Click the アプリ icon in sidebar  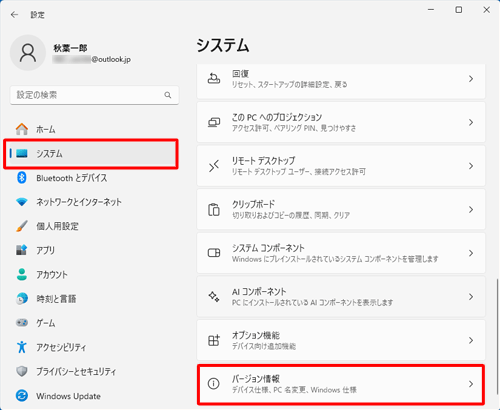22,250
